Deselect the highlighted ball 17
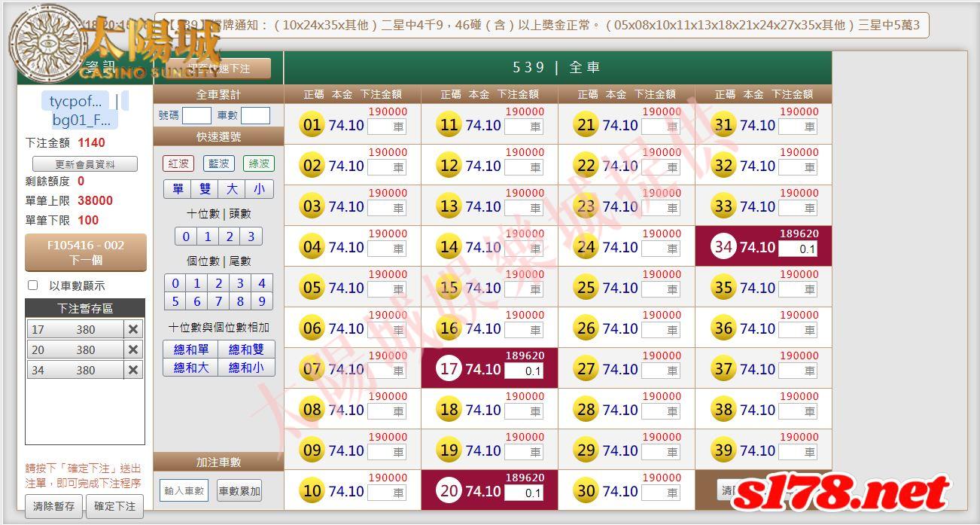This screenshot has height=525, width=980. [x=449, y=369]
